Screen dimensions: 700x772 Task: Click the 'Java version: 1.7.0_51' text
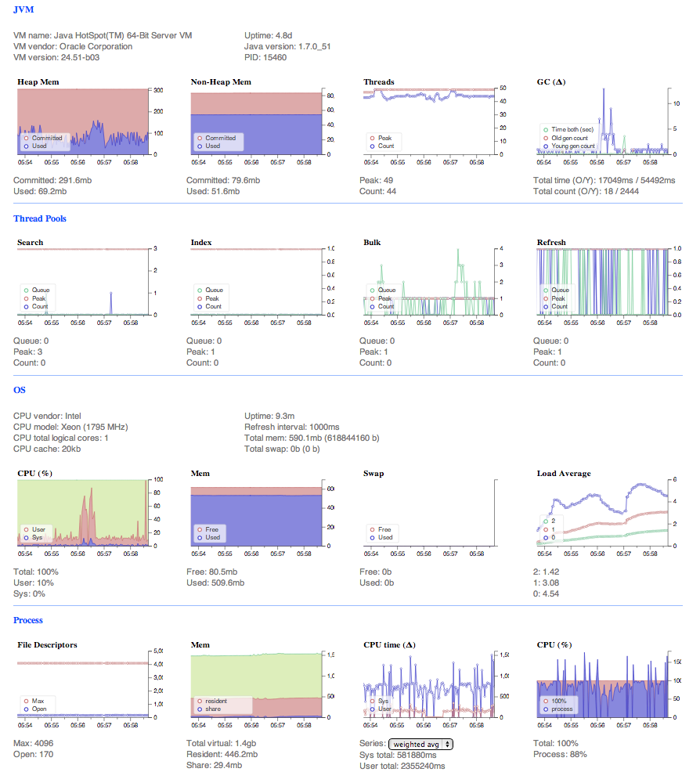point(287,46)
